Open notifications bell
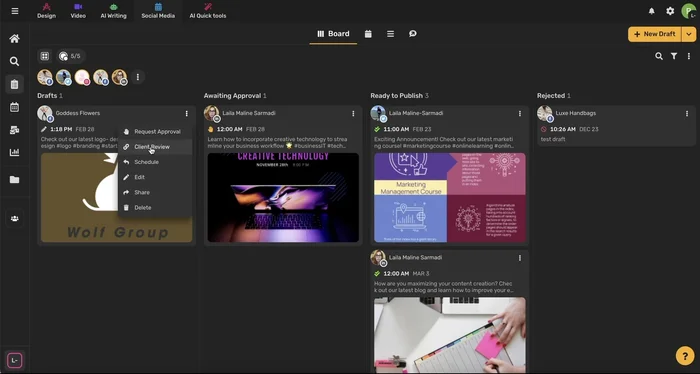 click(x=651, y=11)
